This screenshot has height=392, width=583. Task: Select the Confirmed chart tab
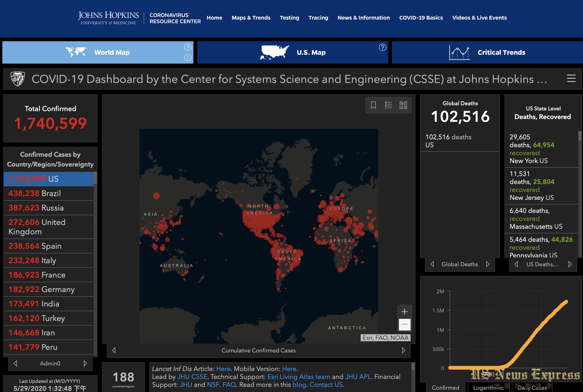[x=445, y=387]
